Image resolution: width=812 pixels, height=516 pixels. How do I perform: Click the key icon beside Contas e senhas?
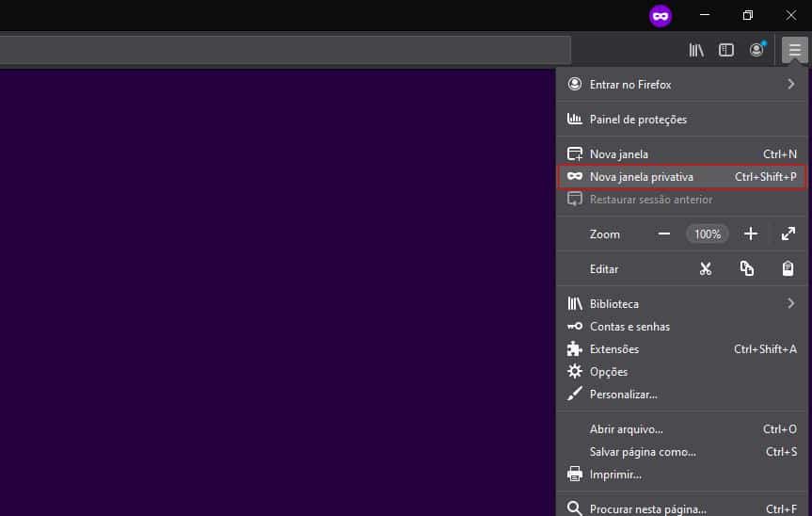coord(574,327)
